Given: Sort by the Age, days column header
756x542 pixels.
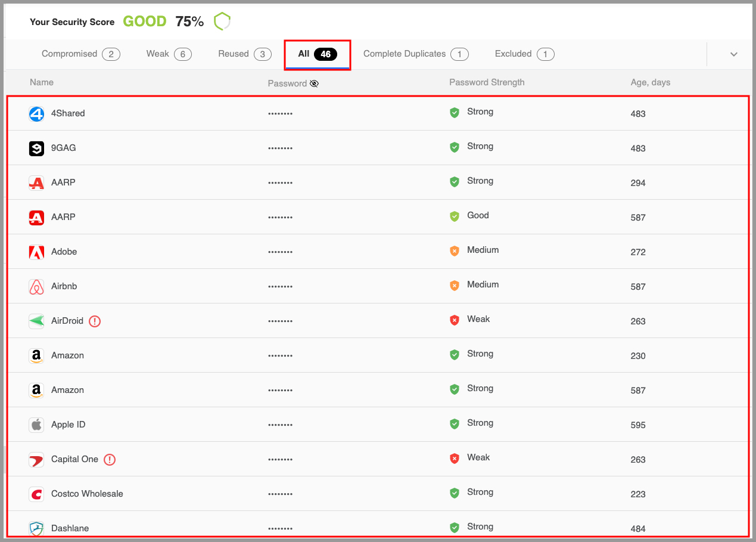Looking at the screenshot, I should coord(651,82).
